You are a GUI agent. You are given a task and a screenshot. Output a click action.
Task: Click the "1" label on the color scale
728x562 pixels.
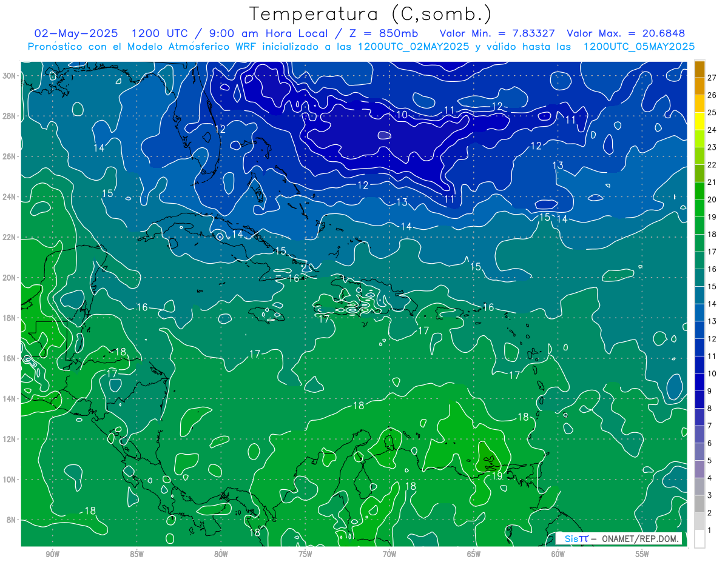(x=710, y=530)
